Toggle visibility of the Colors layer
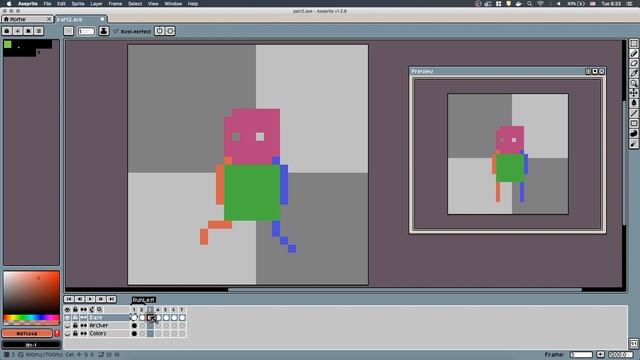This screenshot has width=640, height=360. click(x=67, y=333)
